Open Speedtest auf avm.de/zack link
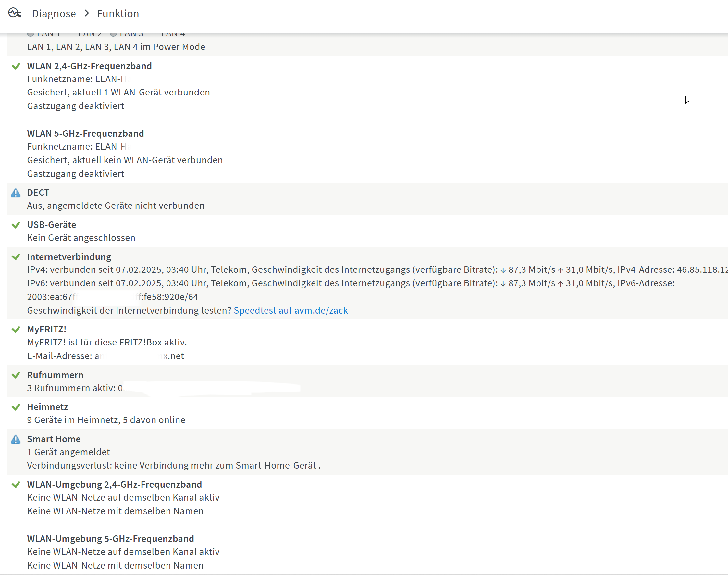The image size is (728, 575). click(x=290, y=310)
